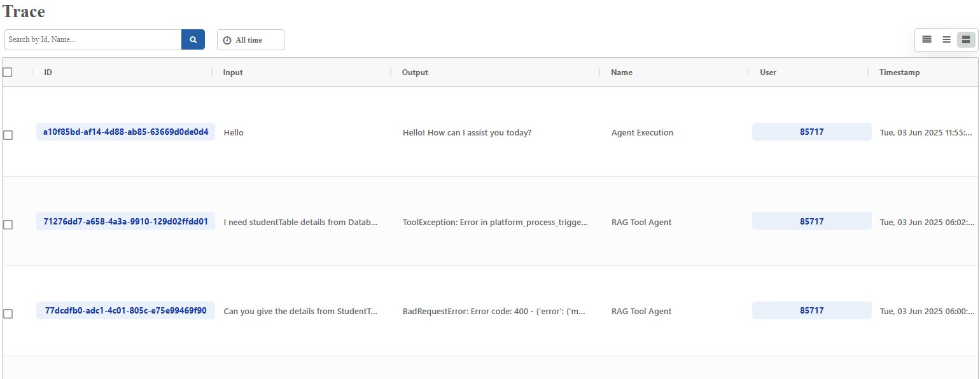Click the Timestamp column header
This screenshot has width=980, height=379.
pyautogui.click(x=899, y=72)
